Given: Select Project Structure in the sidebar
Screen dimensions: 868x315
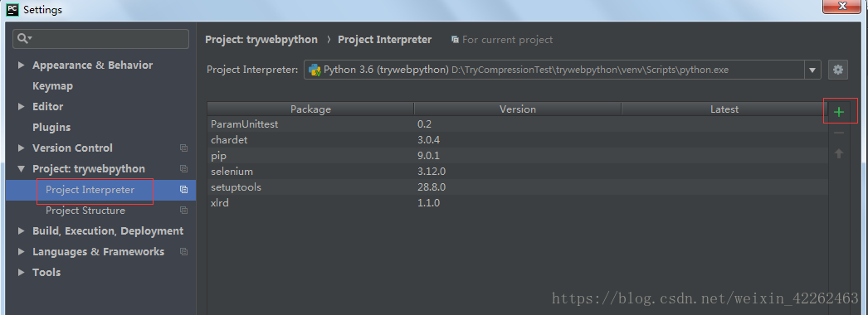Looking at the screenshot, I should pyautogui.click(x=85, y=211).
